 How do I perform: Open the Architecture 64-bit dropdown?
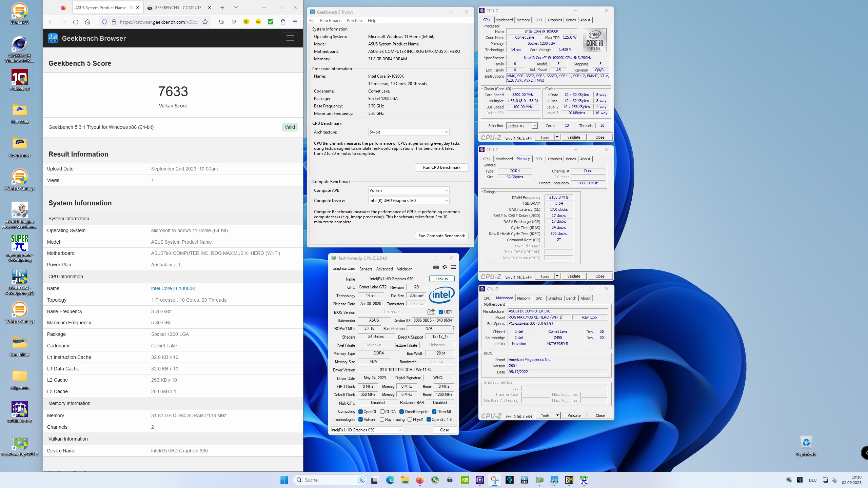(409, 132)
